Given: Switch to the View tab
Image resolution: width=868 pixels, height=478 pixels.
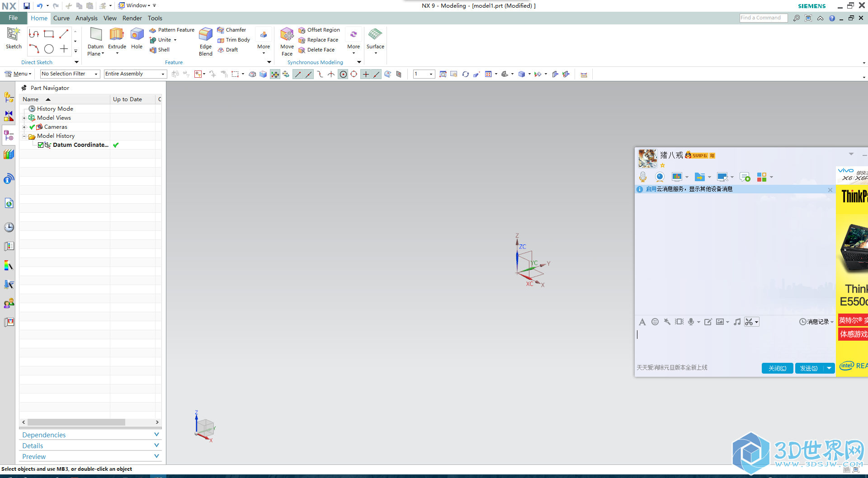Looking at the screenshot, I should coord(110,18).
